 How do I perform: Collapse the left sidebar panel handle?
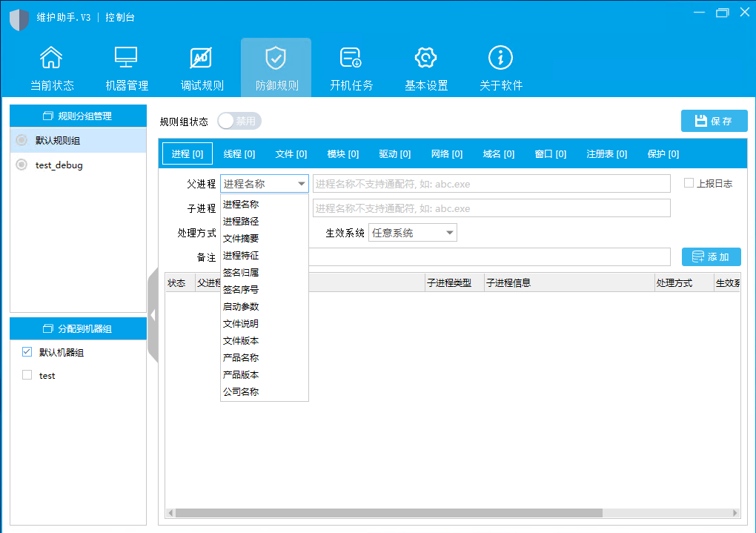coord(153,316)
